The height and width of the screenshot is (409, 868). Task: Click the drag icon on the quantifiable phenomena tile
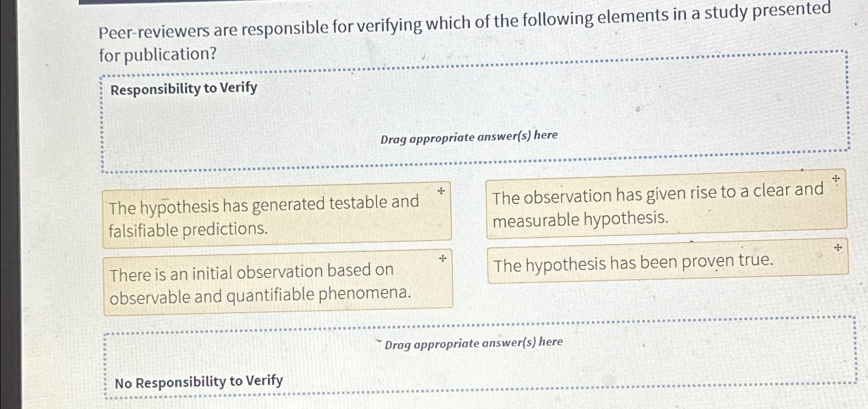pyautogui.click(x=443, y=258)
